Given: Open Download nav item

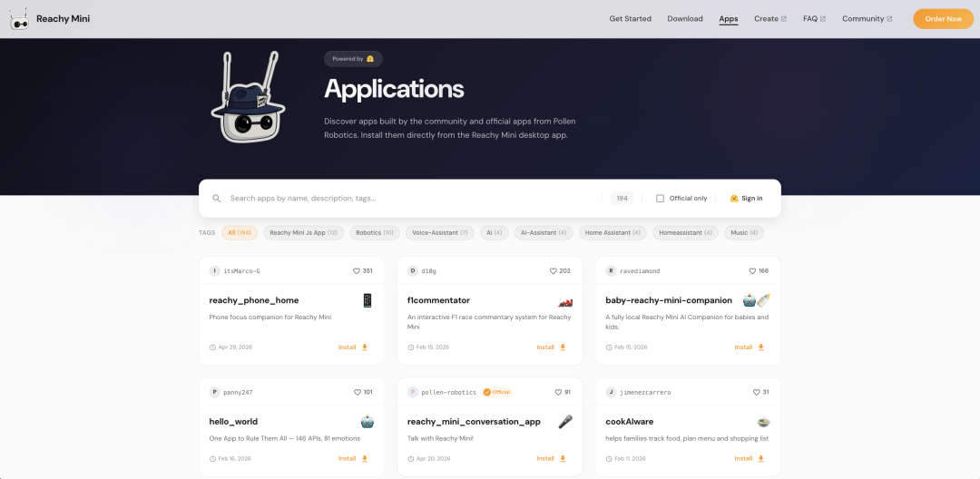Looking at the screenshot, I should click(x=685, y=19).
